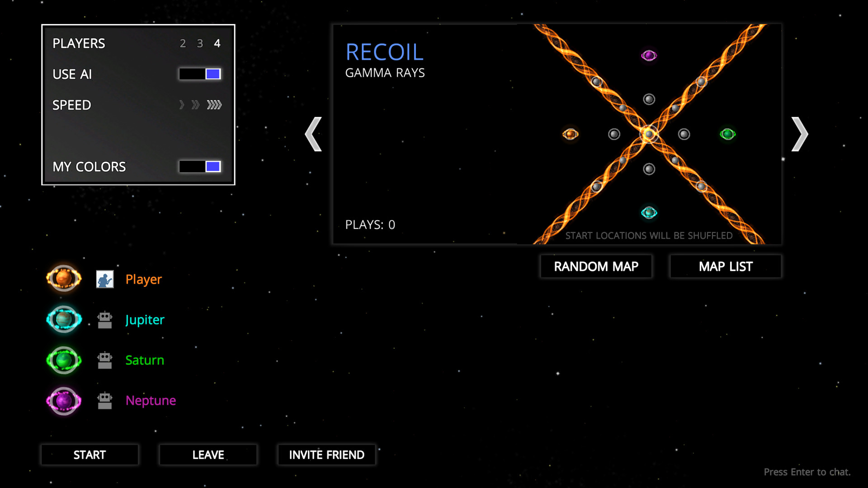This screenshot has width=868, height=488.
Task: Toggle the USE AI switch
Action: (x=200, y=74)
